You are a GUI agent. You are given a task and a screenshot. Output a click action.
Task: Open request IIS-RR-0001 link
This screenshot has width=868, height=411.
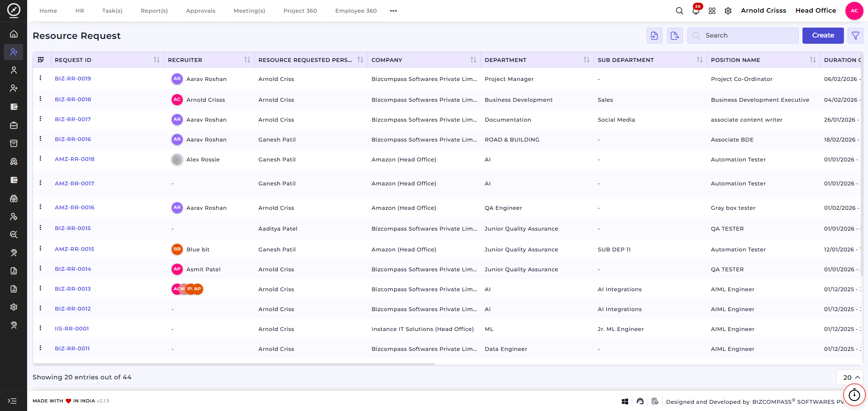72,329
